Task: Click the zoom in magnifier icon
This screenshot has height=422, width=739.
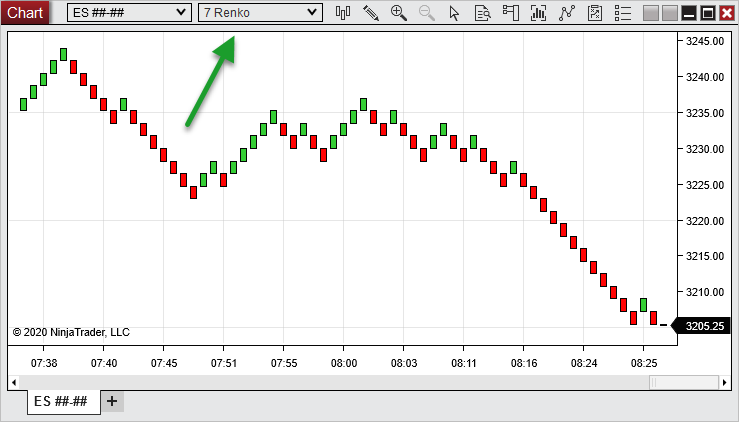Action: click(399, 13)
